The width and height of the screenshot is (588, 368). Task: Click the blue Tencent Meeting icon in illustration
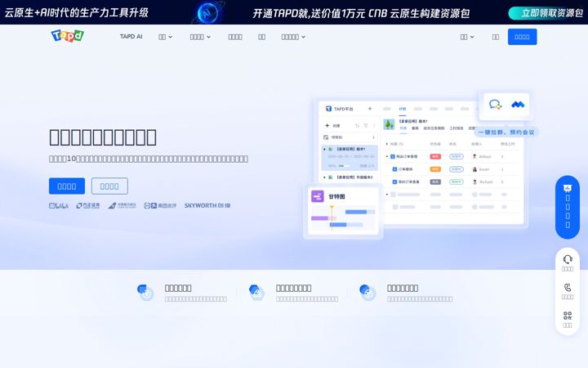pyautogui.click(x=518, y=105)
